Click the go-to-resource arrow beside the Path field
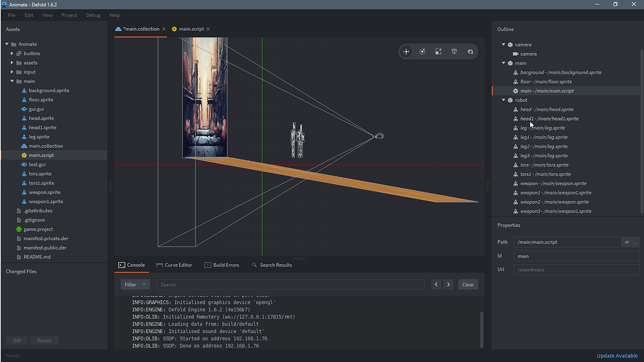 626,242
